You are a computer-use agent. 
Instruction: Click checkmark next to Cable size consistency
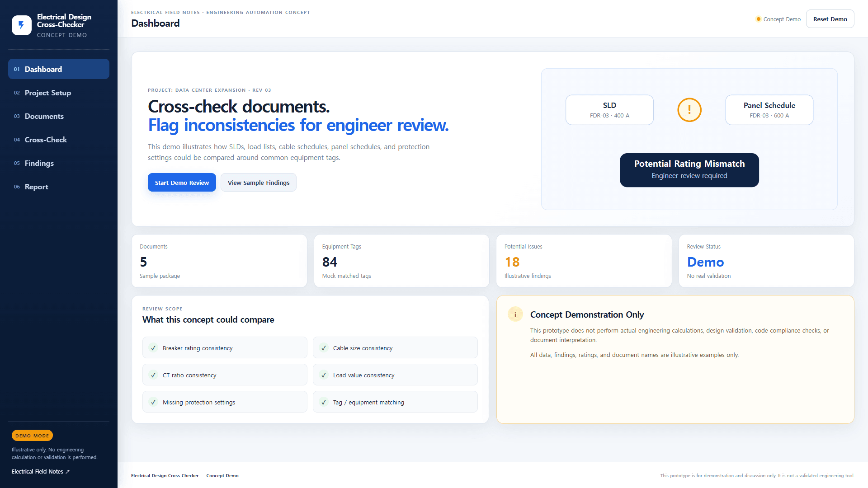pyautogui.click(x=324, y=348)
